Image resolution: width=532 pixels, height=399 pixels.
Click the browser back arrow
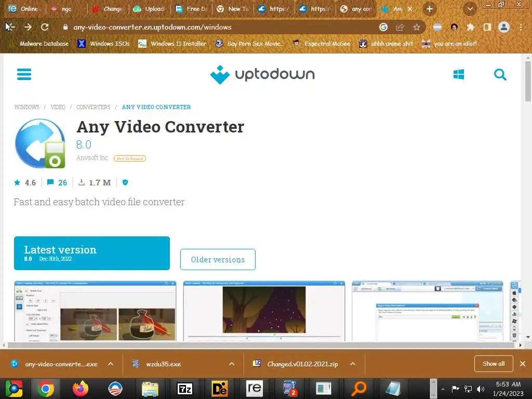pyautogui.click(x=10, y=27)
